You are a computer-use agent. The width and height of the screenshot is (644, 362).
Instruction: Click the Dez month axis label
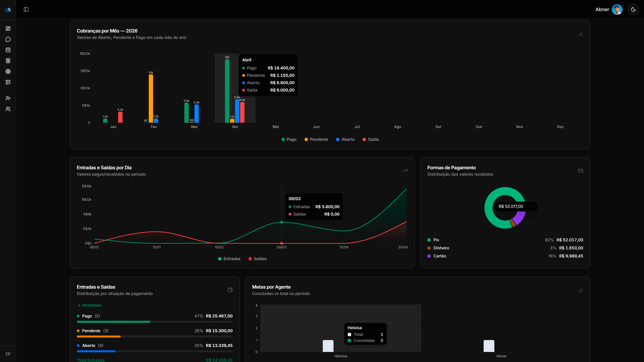(560, 127)
